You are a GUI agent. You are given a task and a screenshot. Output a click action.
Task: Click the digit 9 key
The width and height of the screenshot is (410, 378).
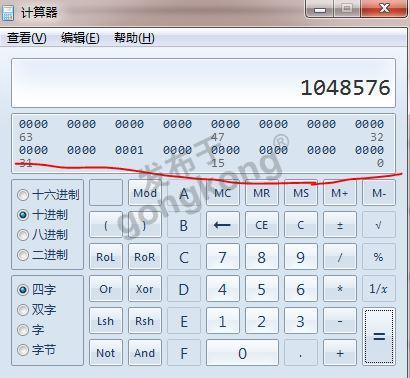(301, 257)
